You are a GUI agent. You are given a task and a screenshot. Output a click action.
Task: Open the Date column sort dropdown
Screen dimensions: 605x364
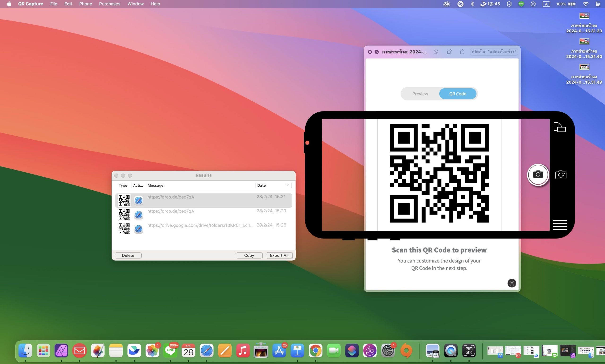[287, 185]
